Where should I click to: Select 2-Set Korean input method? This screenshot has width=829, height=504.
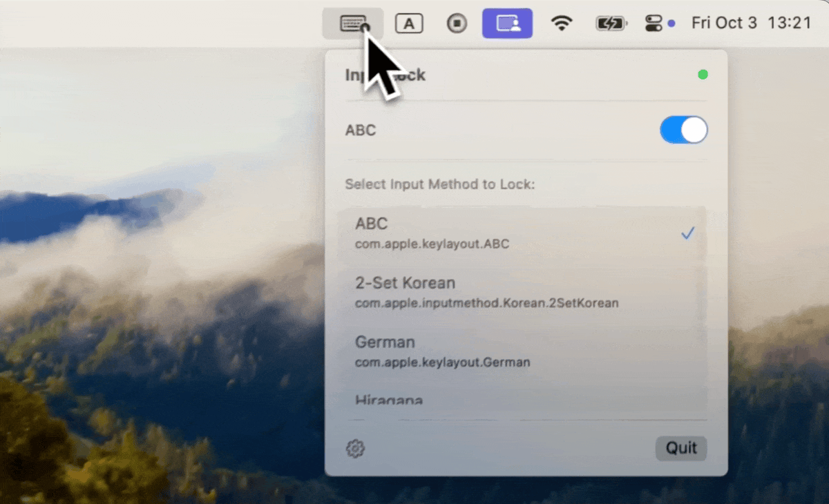click(x=484, y=292)
